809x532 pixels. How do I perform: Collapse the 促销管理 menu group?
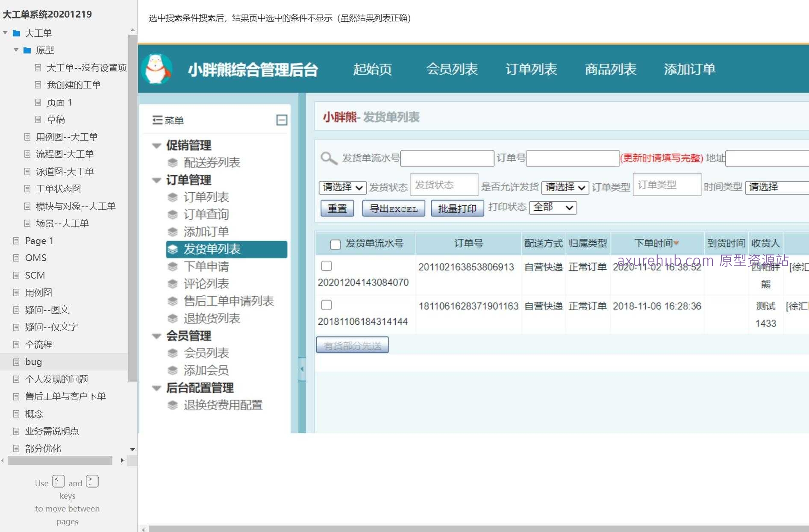157,146
